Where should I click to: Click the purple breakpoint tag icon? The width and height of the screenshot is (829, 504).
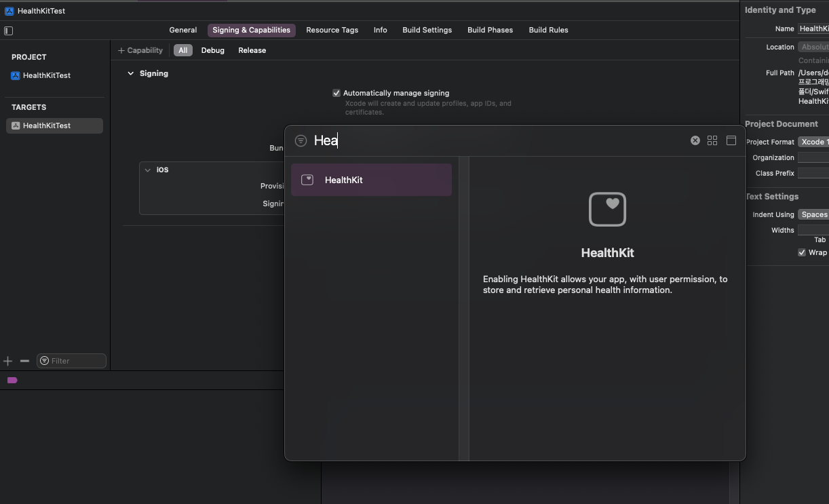point(12,381)
